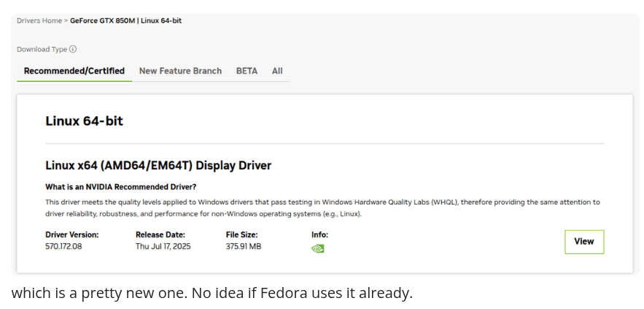Click the Download Type info icon
Viewport: 644px width, 309px height.
[73, 49]
